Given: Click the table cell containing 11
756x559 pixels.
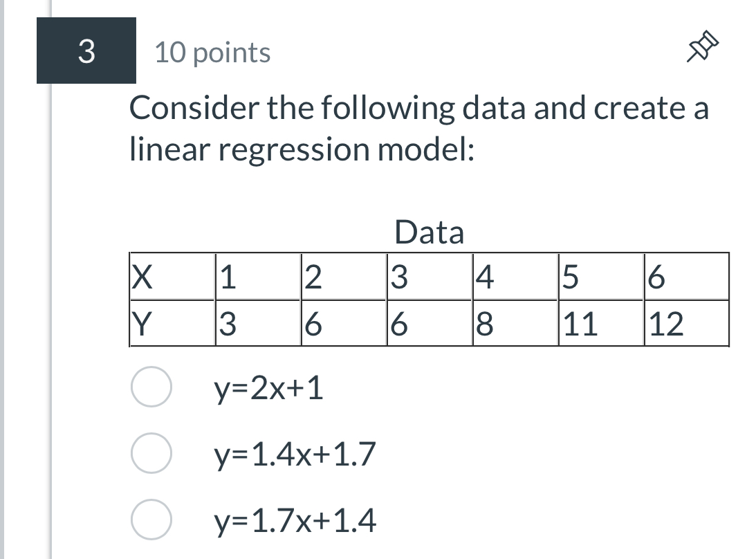Looking at the screenshot, I should [599, 324].
